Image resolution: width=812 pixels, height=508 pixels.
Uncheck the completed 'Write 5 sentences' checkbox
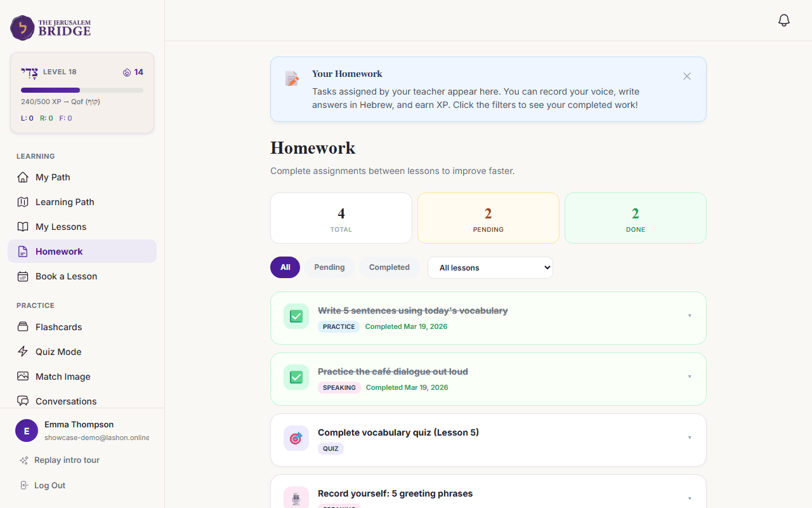tap(296, 316)
